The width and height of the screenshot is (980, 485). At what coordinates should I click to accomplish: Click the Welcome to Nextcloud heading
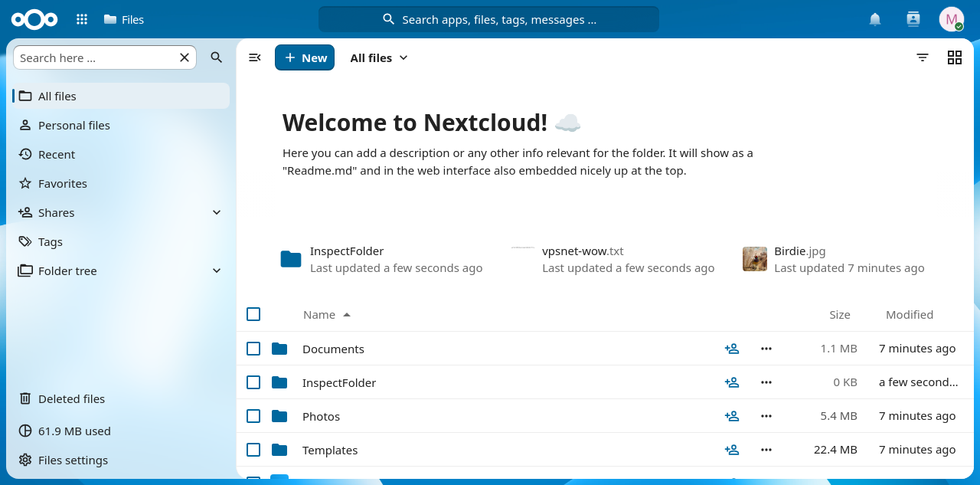[x=432, y=123]
